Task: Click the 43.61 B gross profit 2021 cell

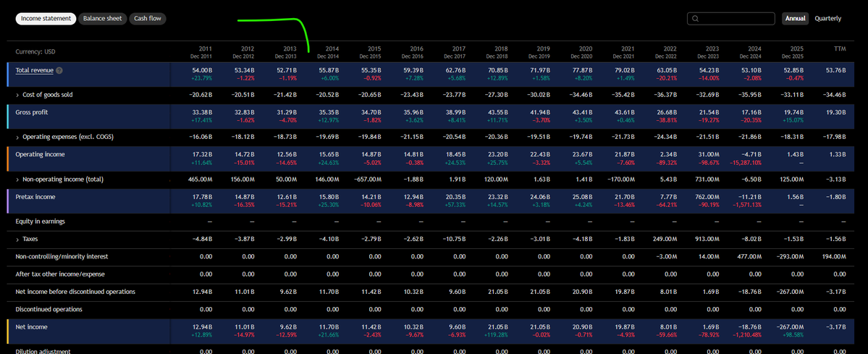Action: click(625, 112)
